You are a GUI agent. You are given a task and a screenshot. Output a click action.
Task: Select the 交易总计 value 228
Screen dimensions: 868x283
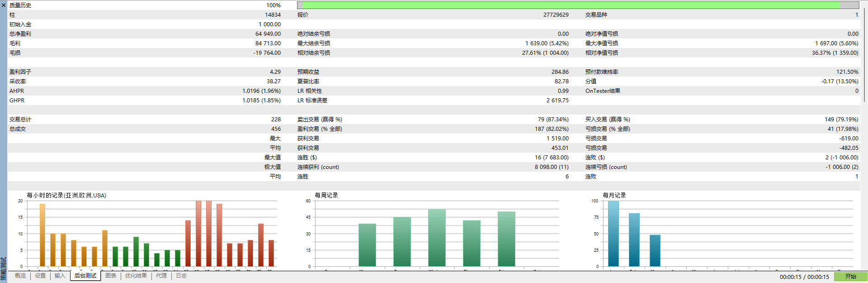[x=276, y=120]
